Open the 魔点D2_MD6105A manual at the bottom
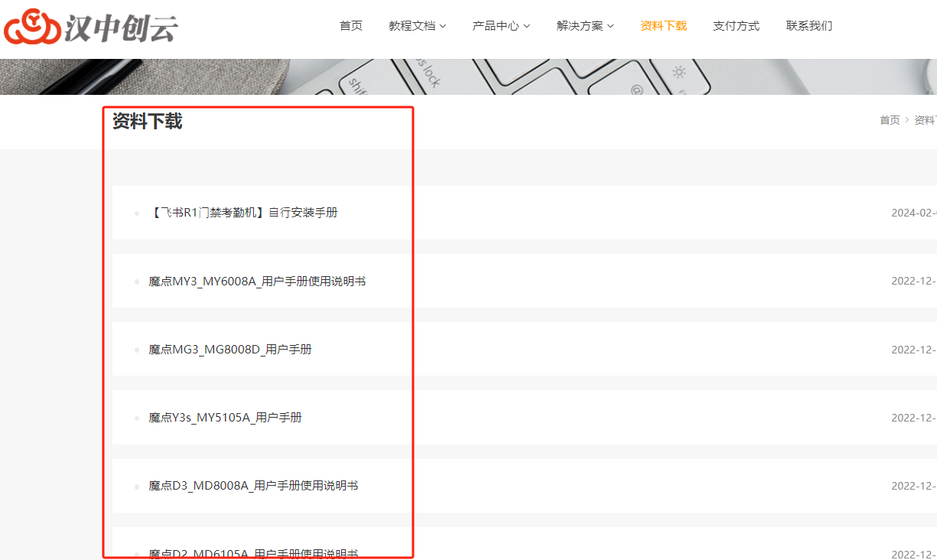Screen dimensions: 937x560 coord(253,553)
